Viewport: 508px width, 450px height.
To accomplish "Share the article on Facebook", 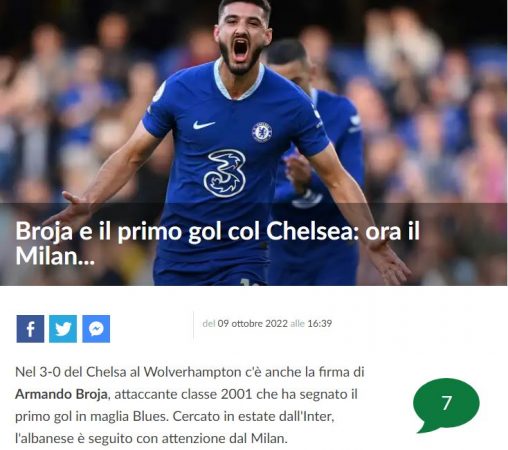I will (30, 329).
